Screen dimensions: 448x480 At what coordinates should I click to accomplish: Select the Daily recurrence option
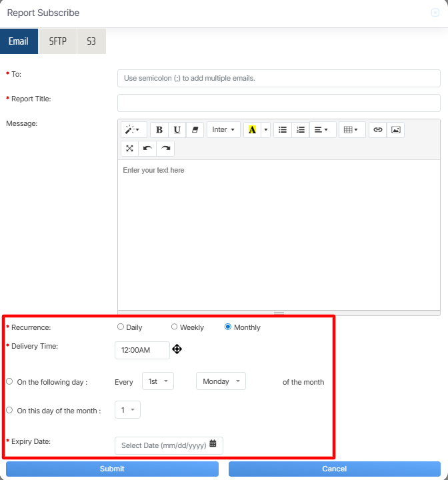[x=121, y=327]
